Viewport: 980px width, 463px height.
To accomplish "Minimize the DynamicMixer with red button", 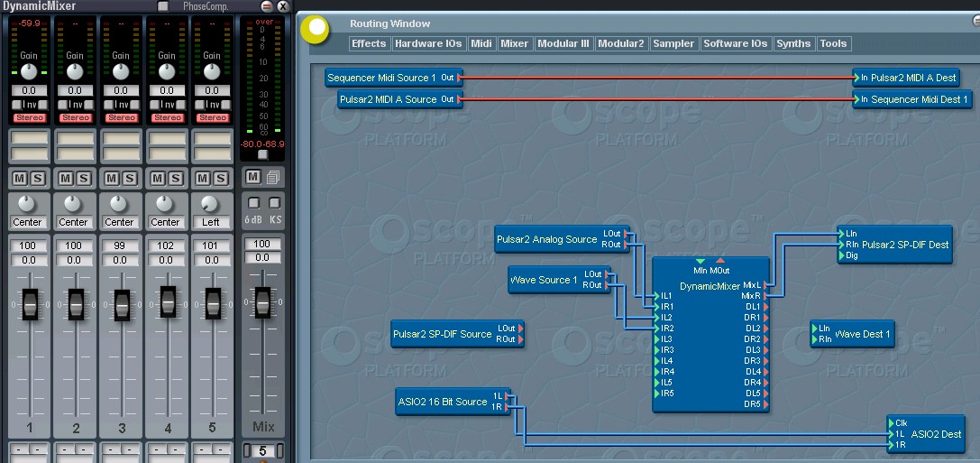I will (267, 6).
